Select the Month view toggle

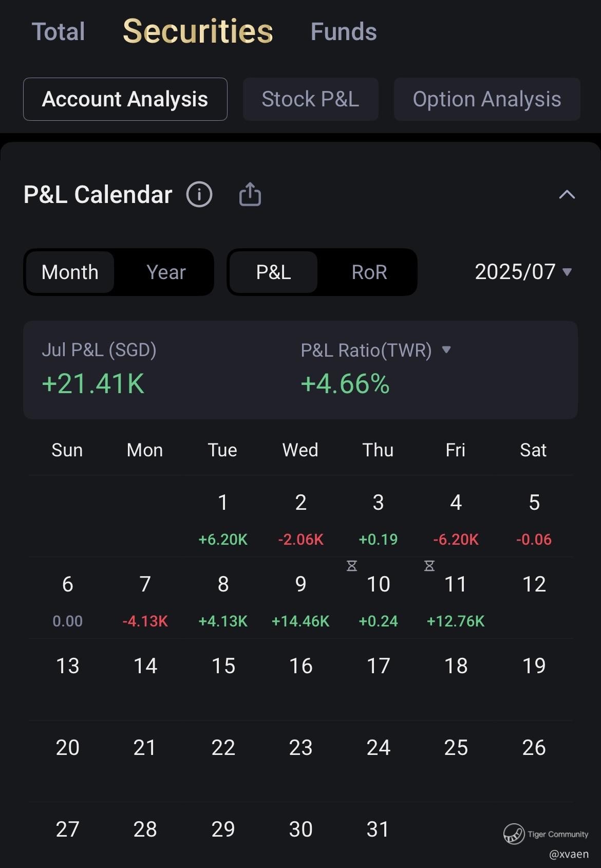pyautogui.click(x=70, y=272)
